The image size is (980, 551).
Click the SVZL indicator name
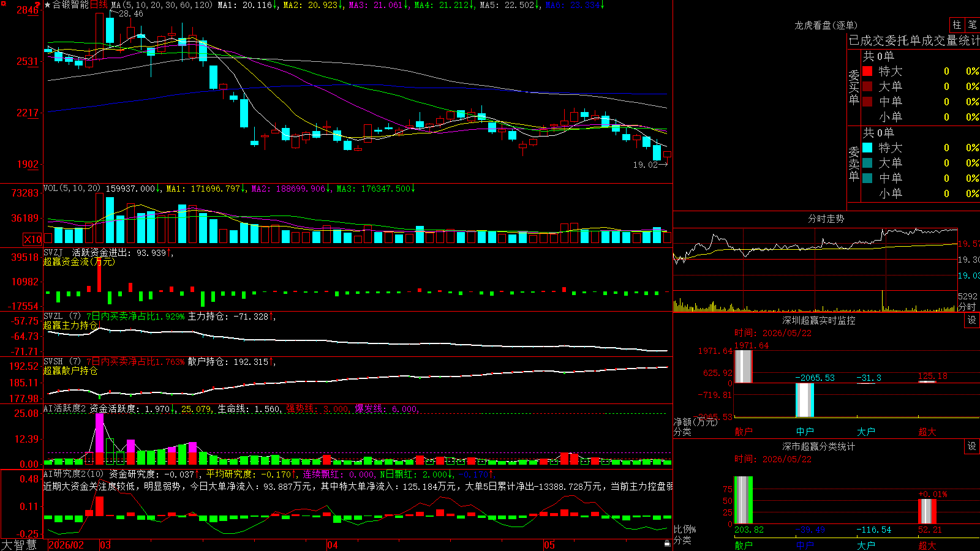coord(53,316)
